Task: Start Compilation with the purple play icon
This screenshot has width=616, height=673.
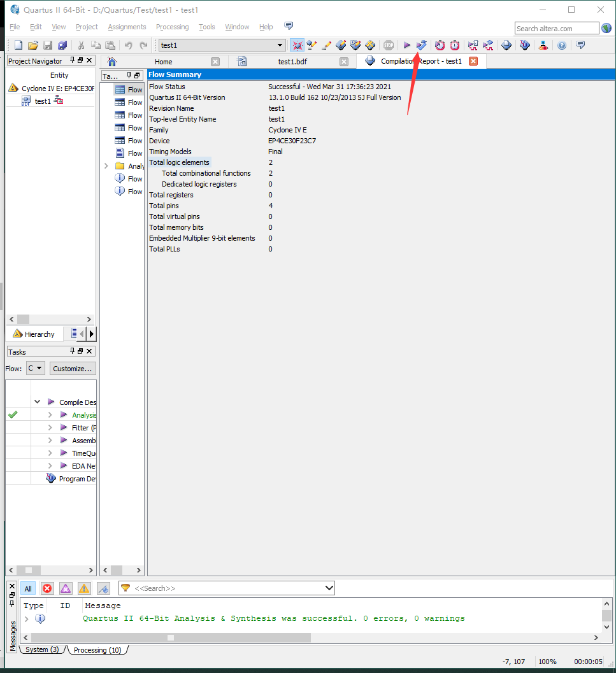Action: click(x=407, y=45)
